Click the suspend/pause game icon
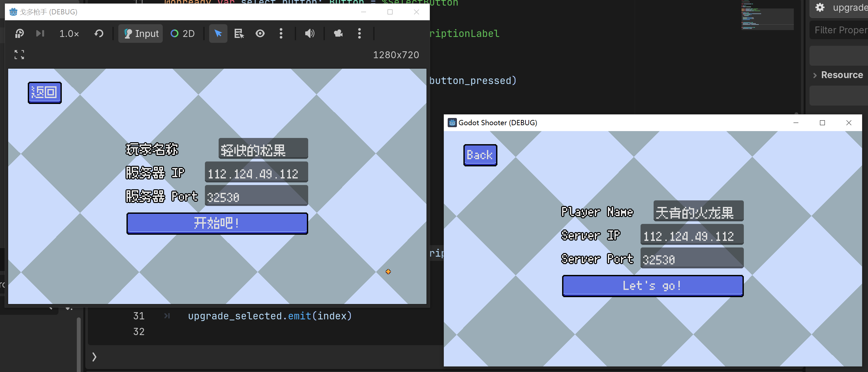Screen dimensions: 868x372 pos(19,33)
